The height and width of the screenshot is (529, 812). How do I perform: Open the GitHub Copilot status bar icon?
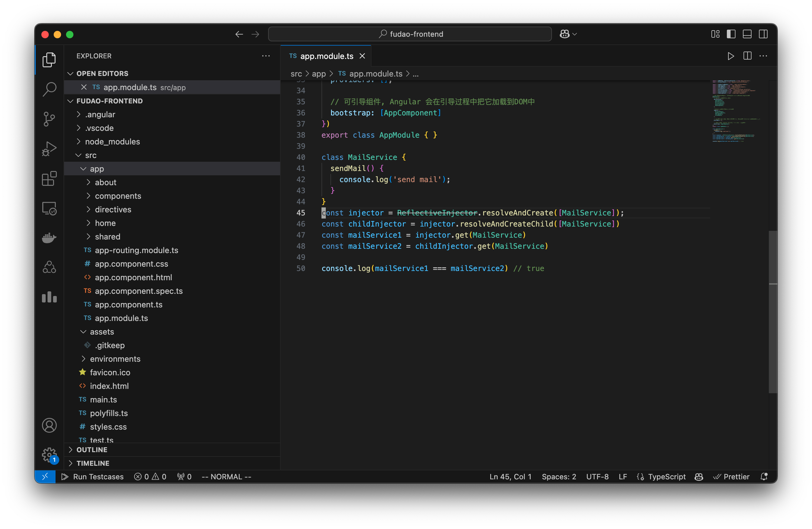pos(699,477)
